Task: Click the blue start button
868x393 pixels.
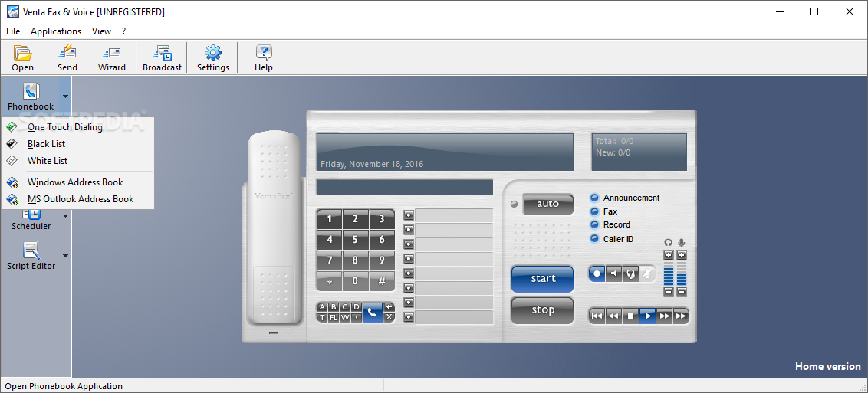Action: coord(542,279)
